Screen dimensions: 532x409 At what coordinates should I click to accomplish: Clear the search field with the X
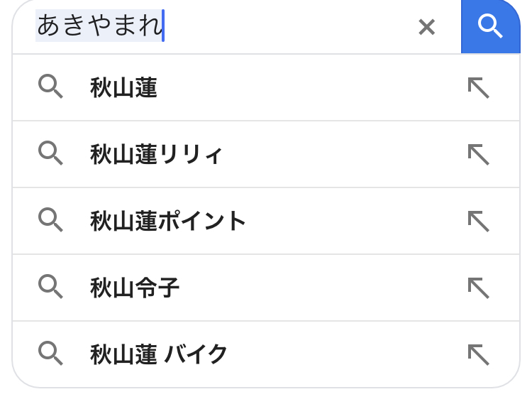[426, 27]
